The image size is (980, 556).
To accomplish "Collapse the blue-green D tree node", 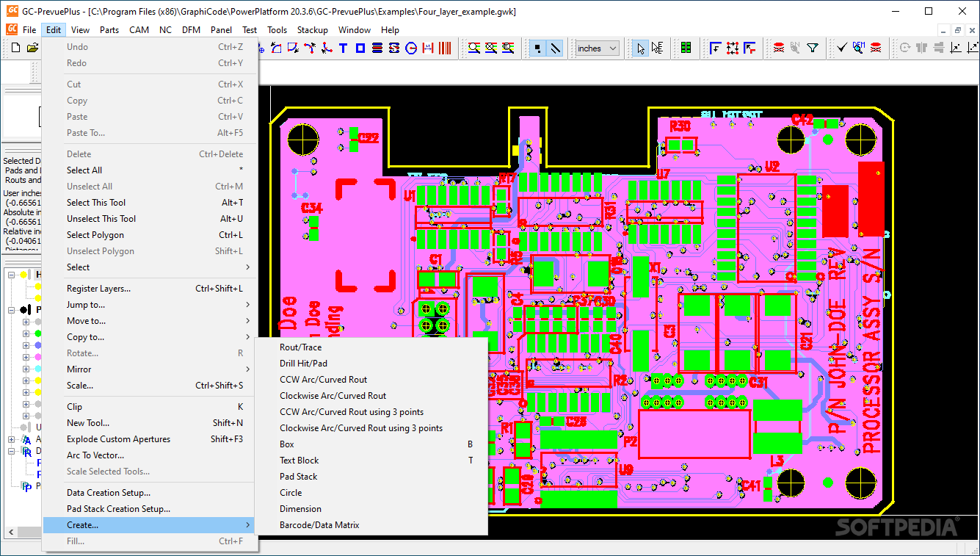I will 11,451.
